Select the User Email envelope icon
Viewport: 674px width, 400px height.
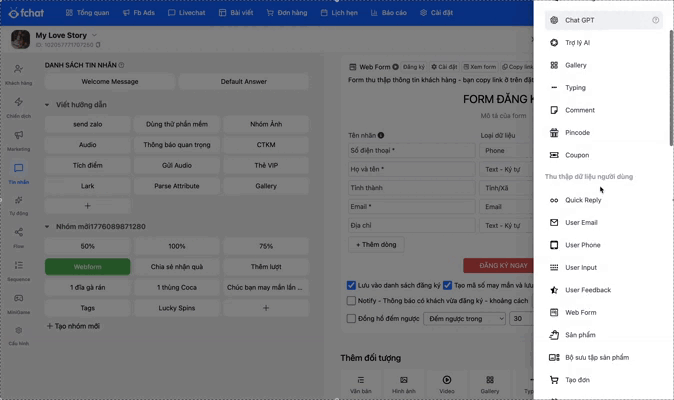554,222
